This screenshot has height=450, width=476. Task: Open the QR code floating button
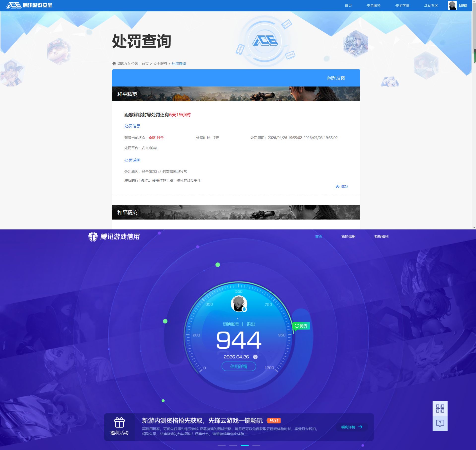click(x=440, y=409)
